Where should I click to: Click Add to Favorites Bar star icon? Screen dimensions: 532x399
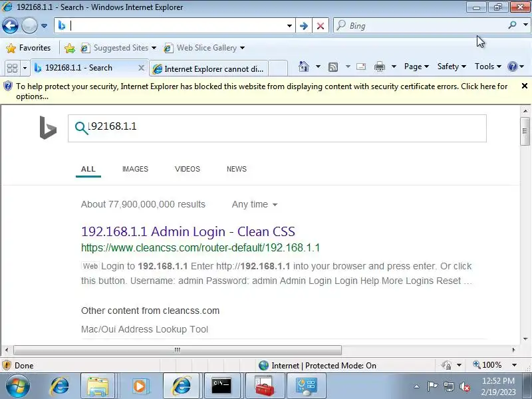click(x=70, y=48)
